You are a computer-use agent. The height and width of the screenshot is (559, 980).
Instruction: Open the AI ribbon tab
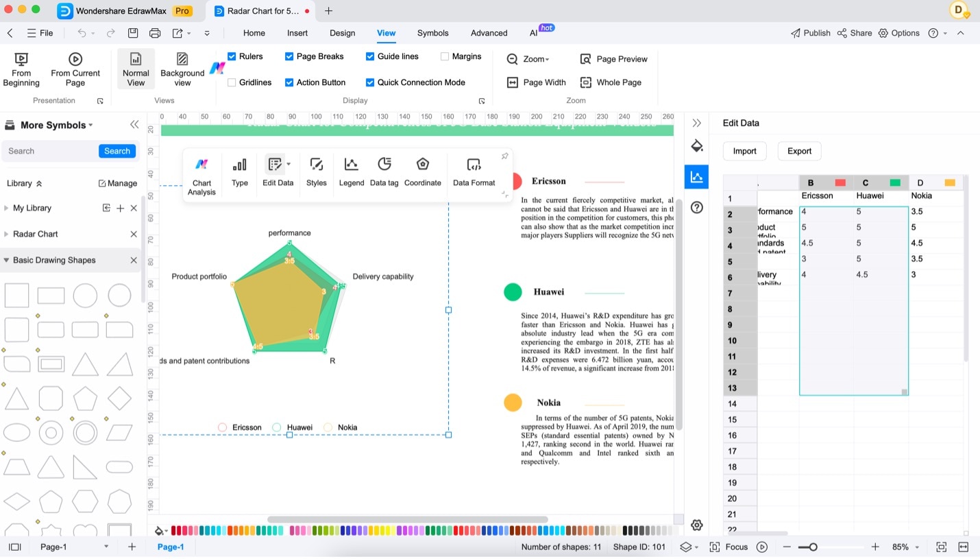(x=534, y=33)
